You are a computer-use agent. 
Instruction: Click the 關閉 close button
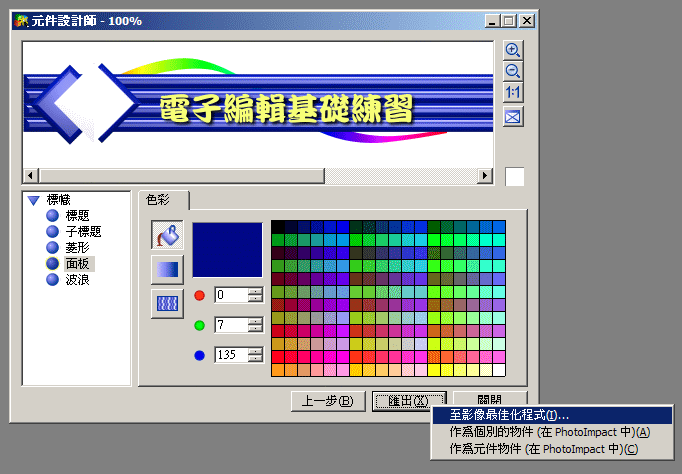pyautogui.click(x=490, y=399)
